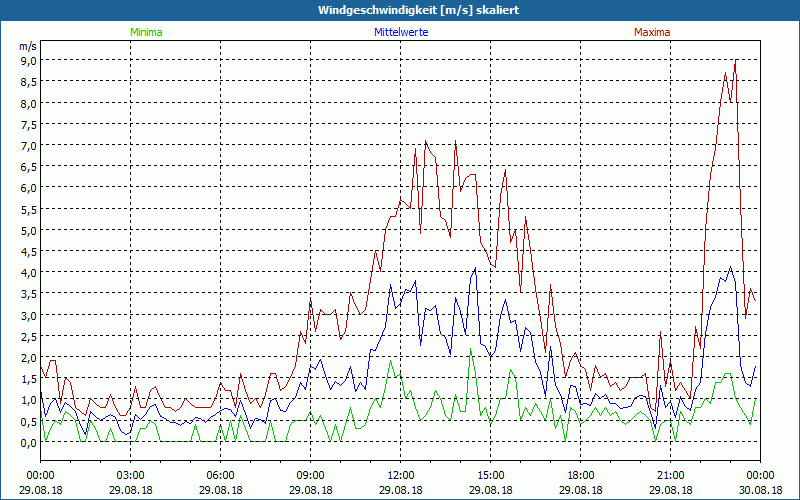
Task: Click the 8,5 y-axis value
Action: click(x=28, y=82)
